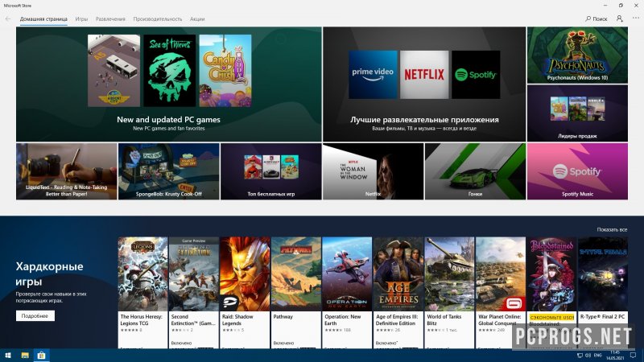Viewport: 644px width, 362px height.
Task: Open the notification center icon
Action: tap(634, 356)
